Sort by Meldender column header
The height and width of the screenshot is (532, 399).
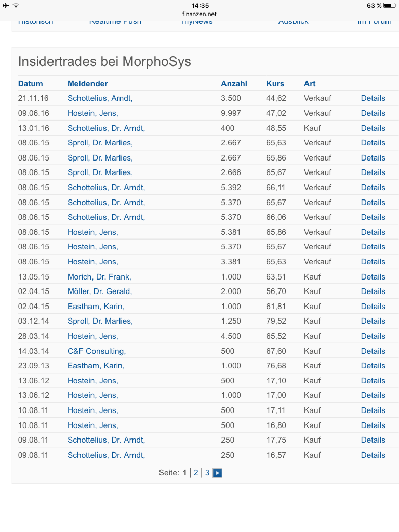point(87,84)
